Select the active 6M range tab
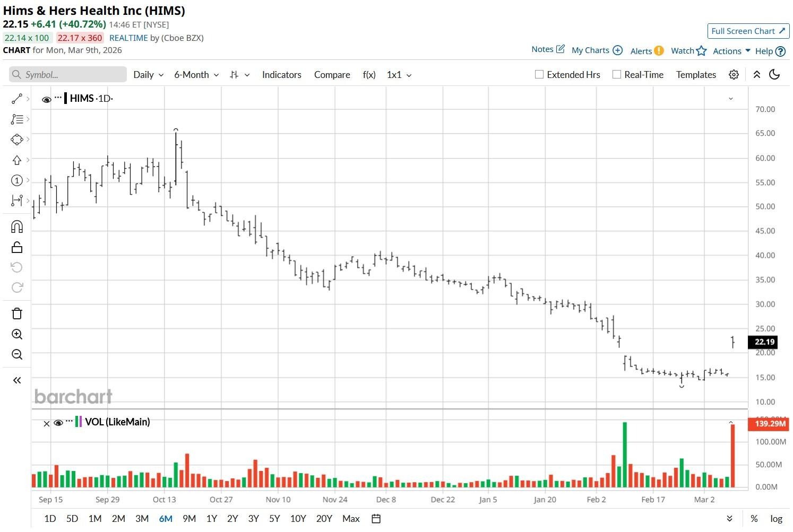793x532 pixels. 166,519
